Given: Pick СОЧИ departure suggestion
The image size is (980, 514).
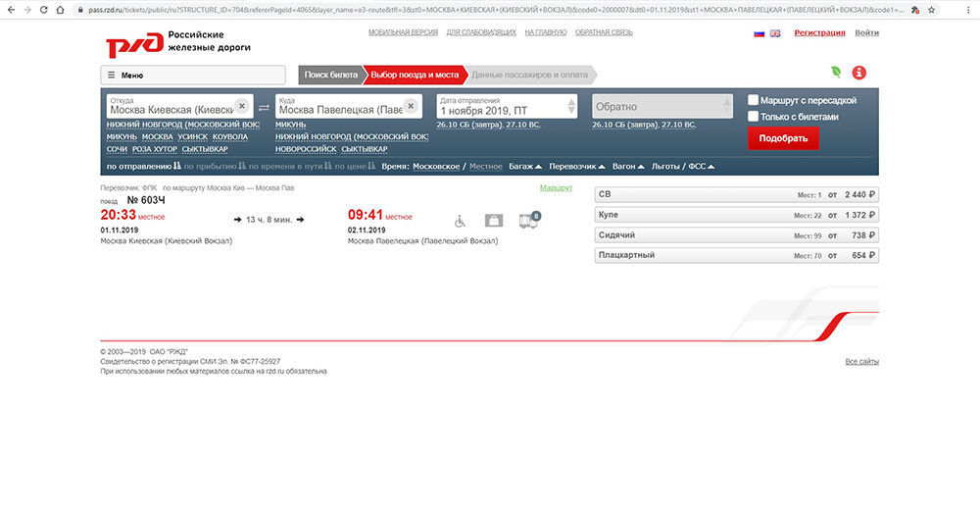Looking at the screenshot, I should click(x=117, y=149).
